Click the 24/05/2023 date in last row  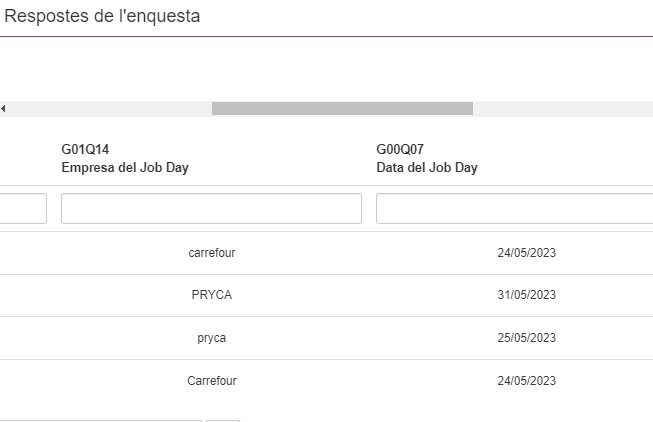coord(526,381)
